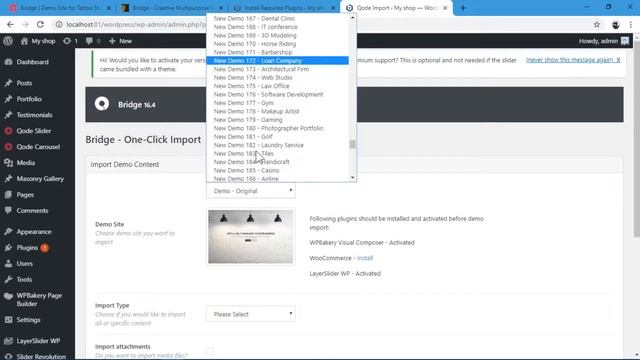Image resolution: width=640 pixels, height=360 pixels.
Task: Open a new browser tab
Action: 463,8
